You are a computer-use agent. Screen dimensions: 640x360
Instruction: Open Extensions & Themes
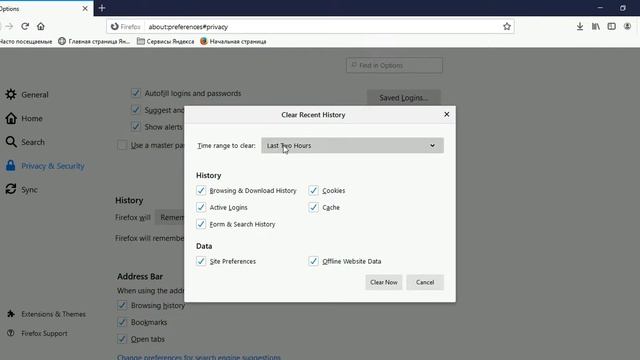[x=46, y=314]
